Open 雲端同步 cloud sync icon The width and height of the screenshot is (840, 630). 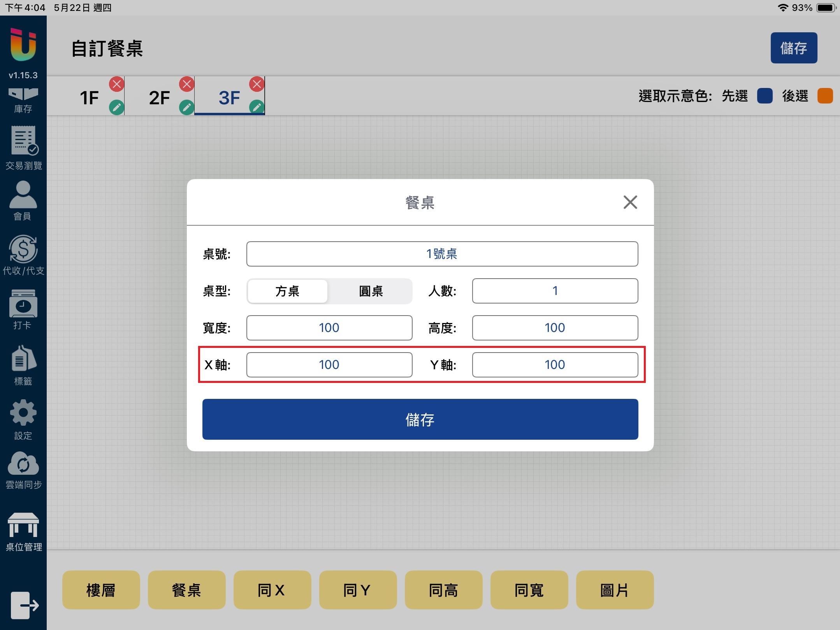[x=23, y=470]
